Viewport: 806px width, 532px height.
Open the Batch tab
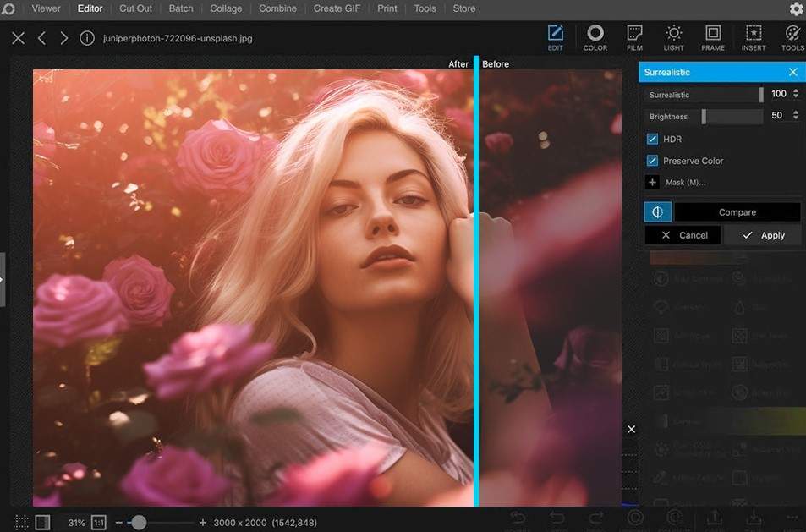[x=181, y=8]
